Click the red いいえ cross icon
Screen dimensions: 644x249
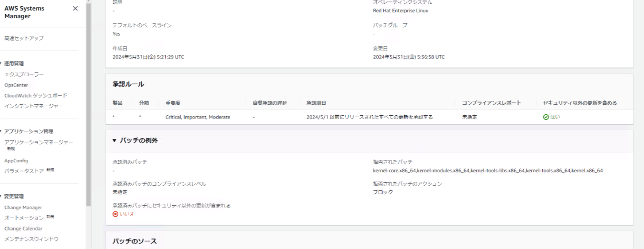pyautogui.click(x=115, y=214)
